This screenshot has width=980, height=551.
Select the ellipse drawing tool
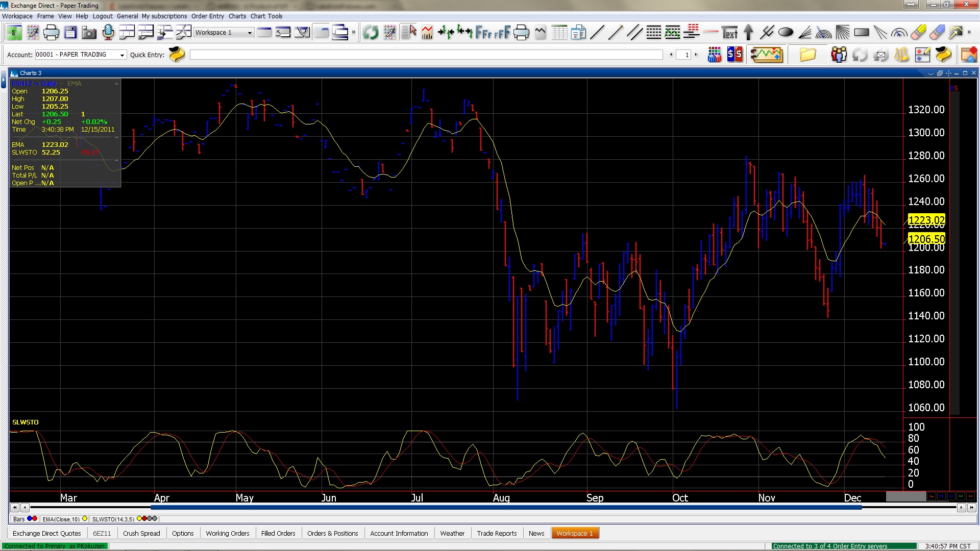[x=786, y=33]
